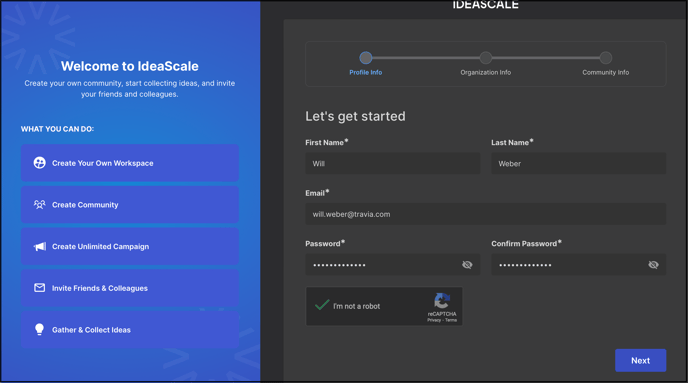Click the IDEASCALE logo text at top
The width and height of the screenshot is (688, 383).
point(486,5)
